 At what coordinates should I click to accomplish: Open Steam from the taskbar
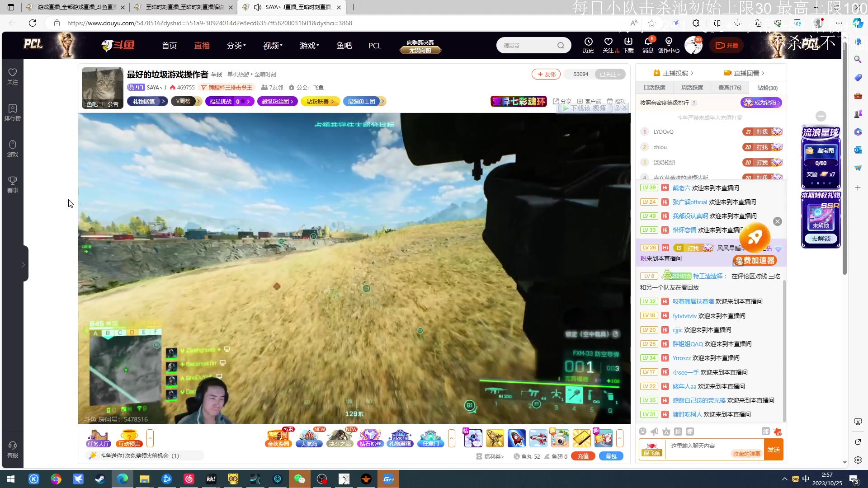(100, 479)
